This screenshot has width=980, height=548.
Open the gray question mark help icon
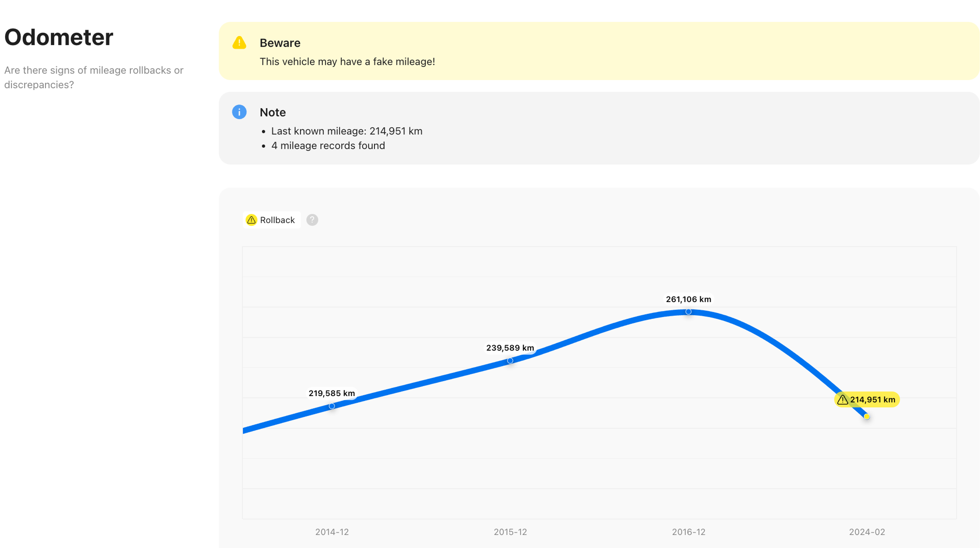(312, 220)
